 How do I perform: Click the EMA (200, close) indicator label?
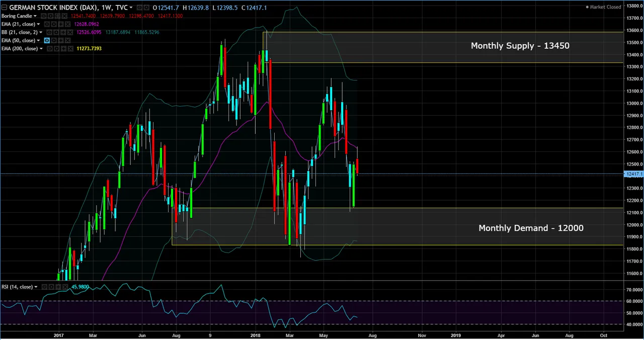tap(20, 49)
